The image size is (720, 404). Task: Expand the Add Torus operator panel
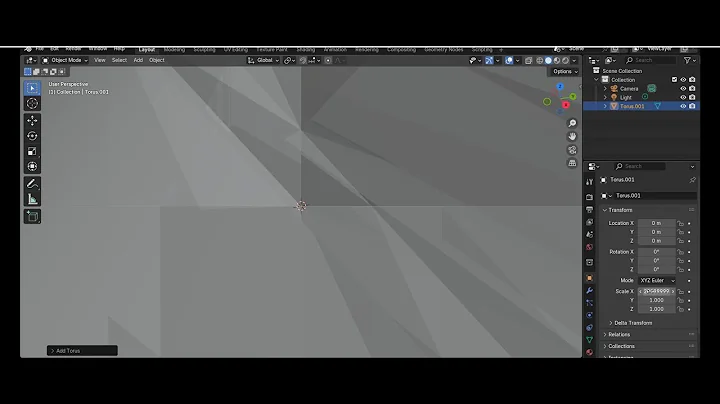[82, 351]
